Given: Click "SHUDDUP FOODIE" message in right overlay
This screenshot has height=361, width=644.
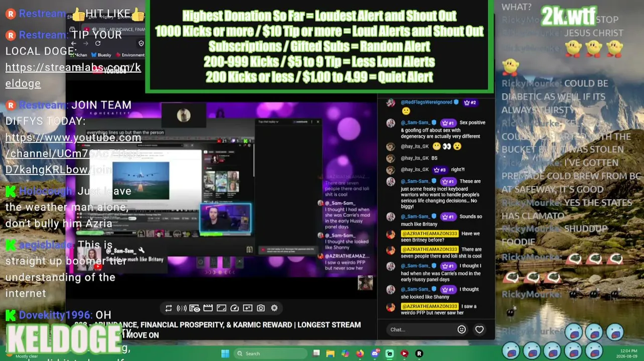Looking at the screenshot, I should pos(555,235).
